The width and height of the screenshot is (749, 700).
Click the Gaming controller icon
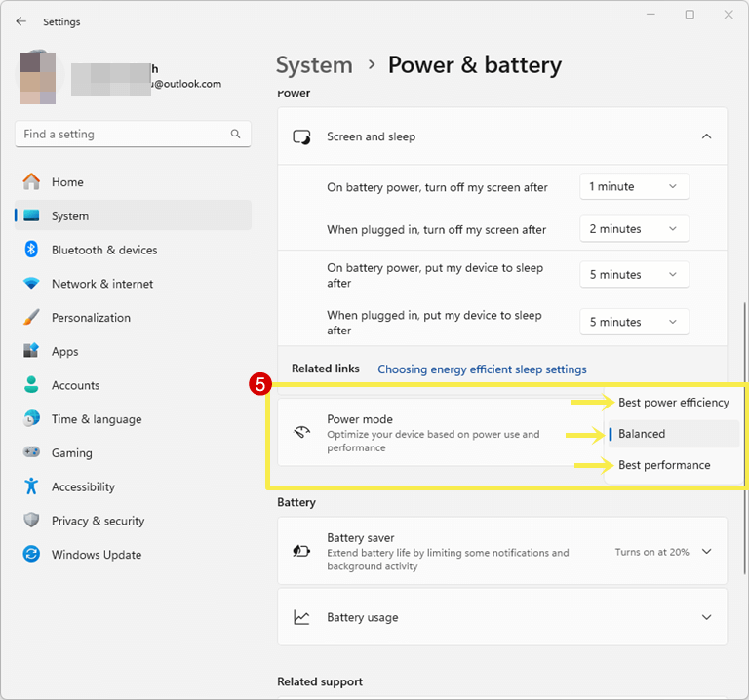(x=31, y=451)
